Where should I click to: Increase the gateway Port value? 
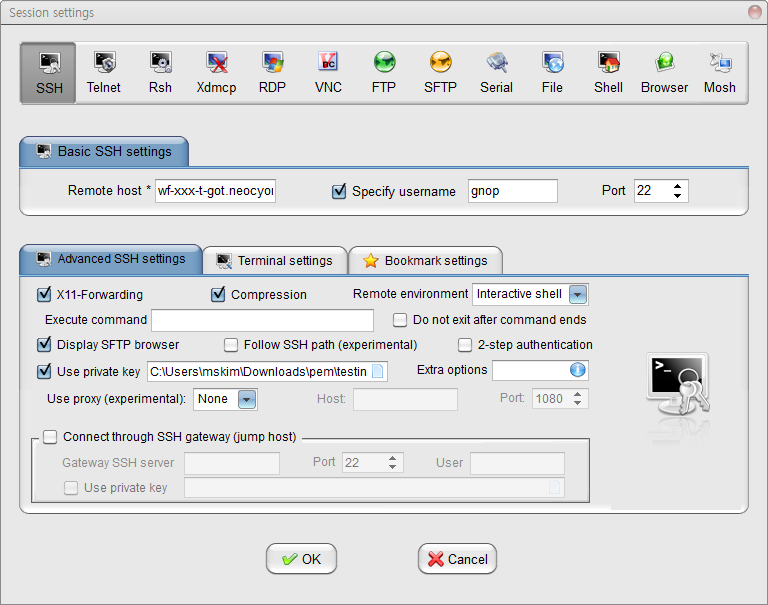pos(392,458)
